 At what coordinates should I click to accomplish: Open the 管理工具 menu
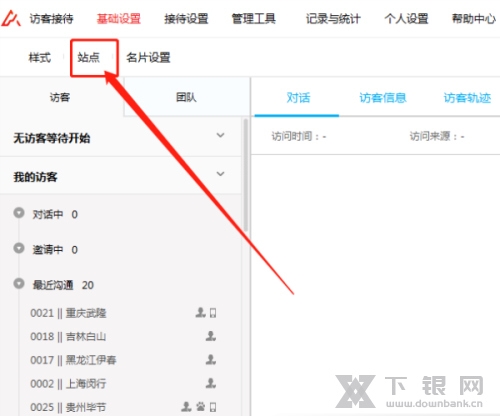254,19
